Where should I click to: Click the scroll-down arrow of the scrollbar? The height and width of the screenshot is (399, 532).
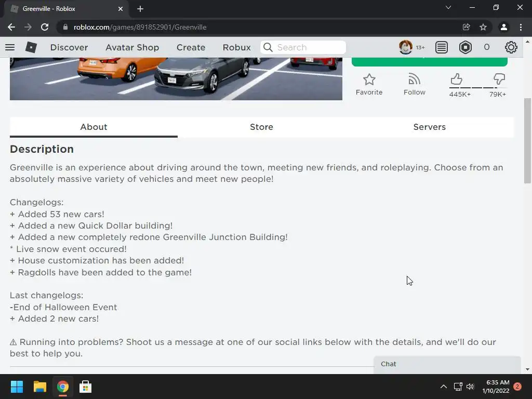point(527,369)
